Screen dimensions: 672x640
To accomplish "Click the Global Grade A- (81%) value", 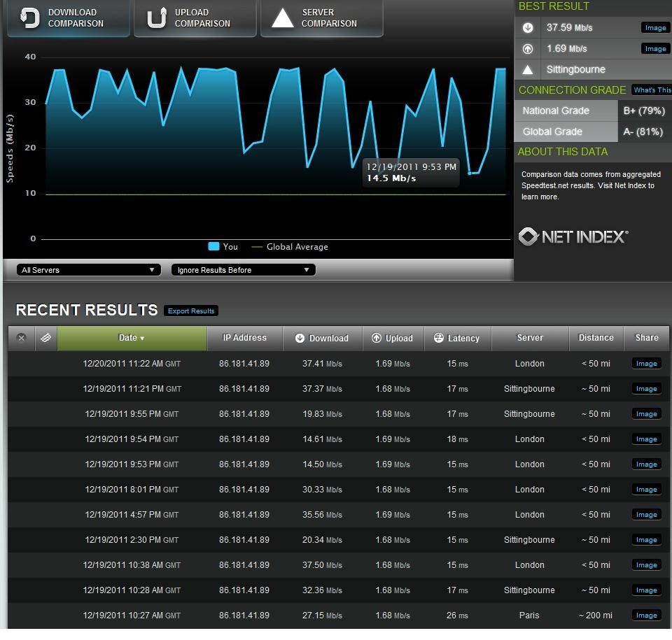I will [x=644, y=131].
